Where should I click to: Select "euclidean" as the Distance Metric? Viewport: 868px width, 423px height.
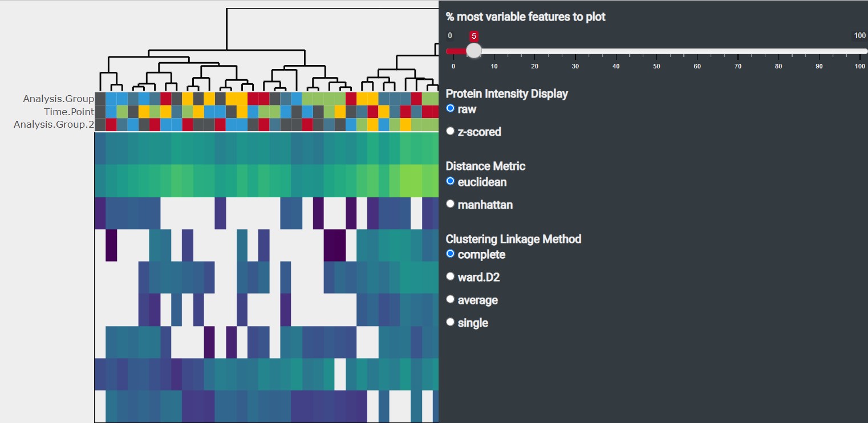[x=451, y=181]
